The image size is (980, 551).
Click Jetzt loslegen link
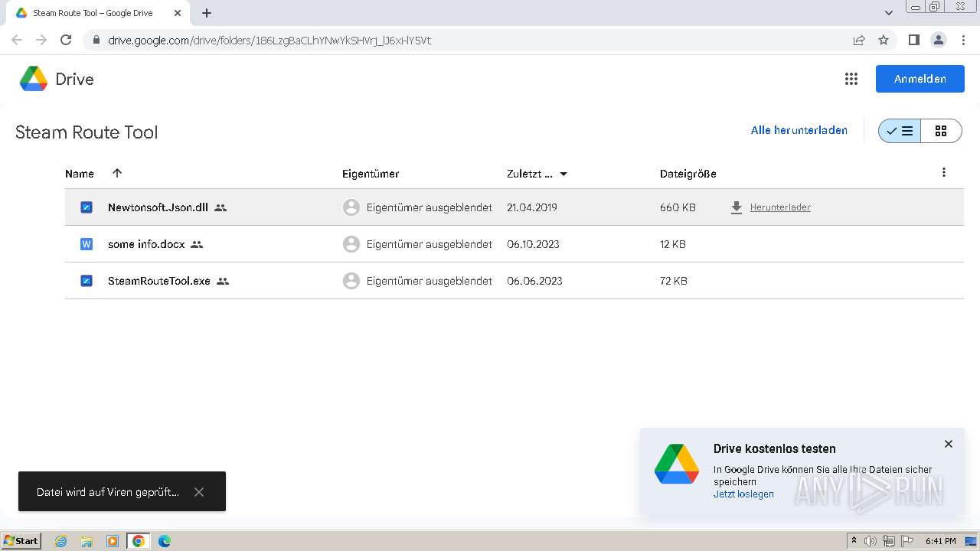tap(743, 494)
